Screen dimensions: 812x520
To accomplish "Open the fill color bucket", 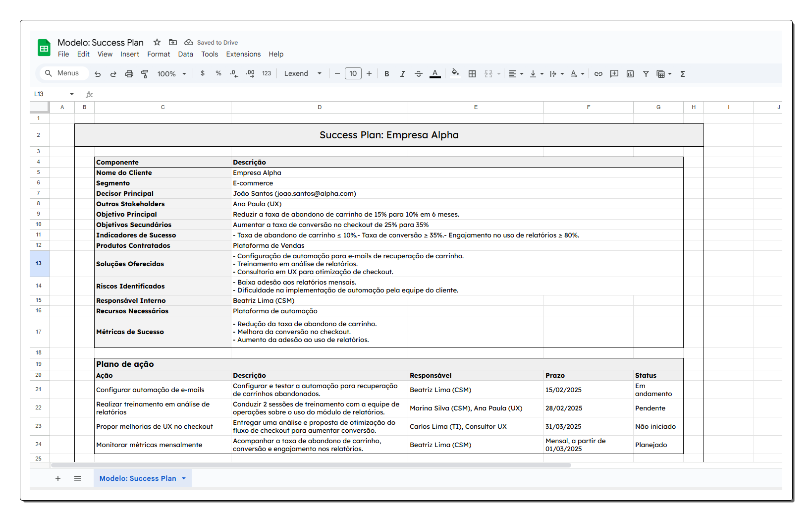I will click(455, 73).
